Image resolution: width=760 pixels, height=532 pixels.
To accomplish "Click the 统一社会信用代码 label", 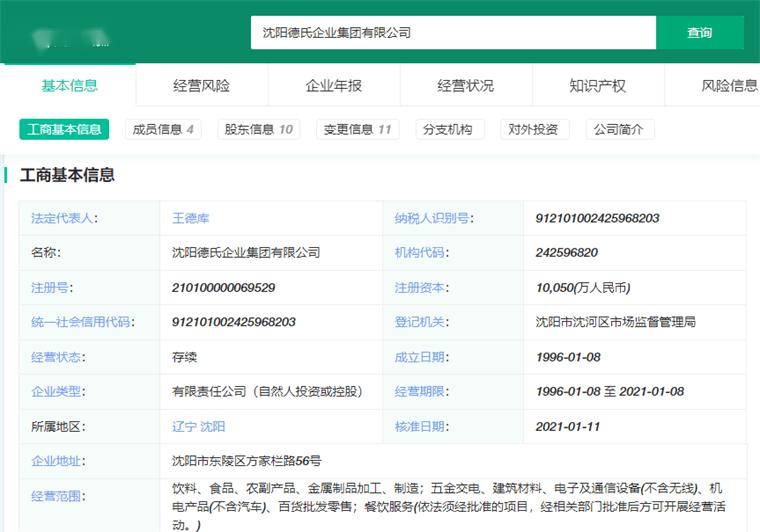I will [83, 322].
